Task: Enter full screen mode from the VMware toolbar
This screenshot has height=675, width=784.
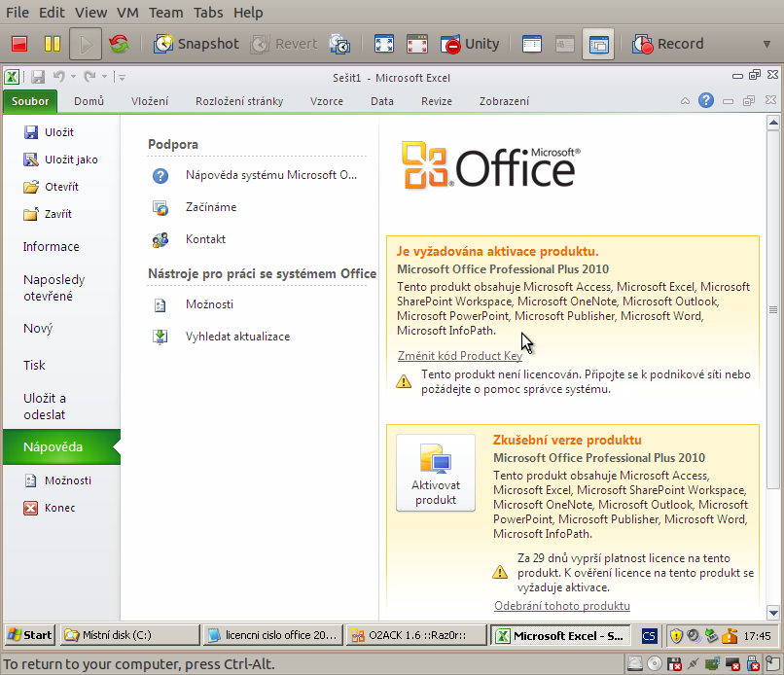Action: (383, 44)
